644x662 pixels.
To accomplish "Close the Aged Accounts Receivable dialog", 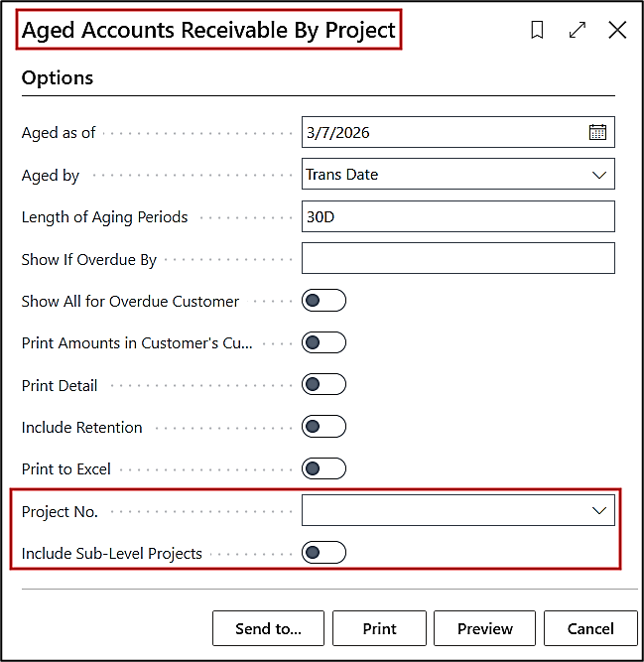I will [617, 31].
